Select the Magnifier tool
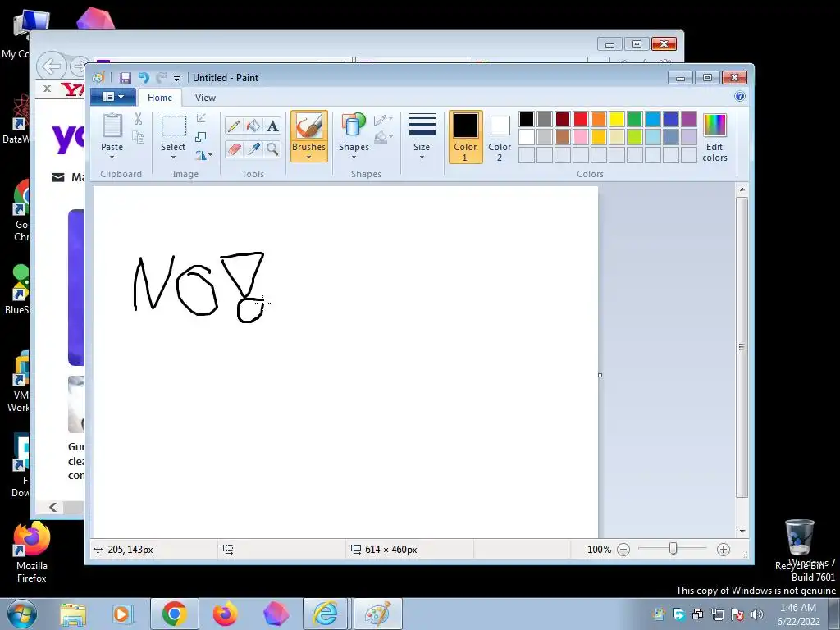This screenshot has width=840, height=630. [x=272, y=148]
